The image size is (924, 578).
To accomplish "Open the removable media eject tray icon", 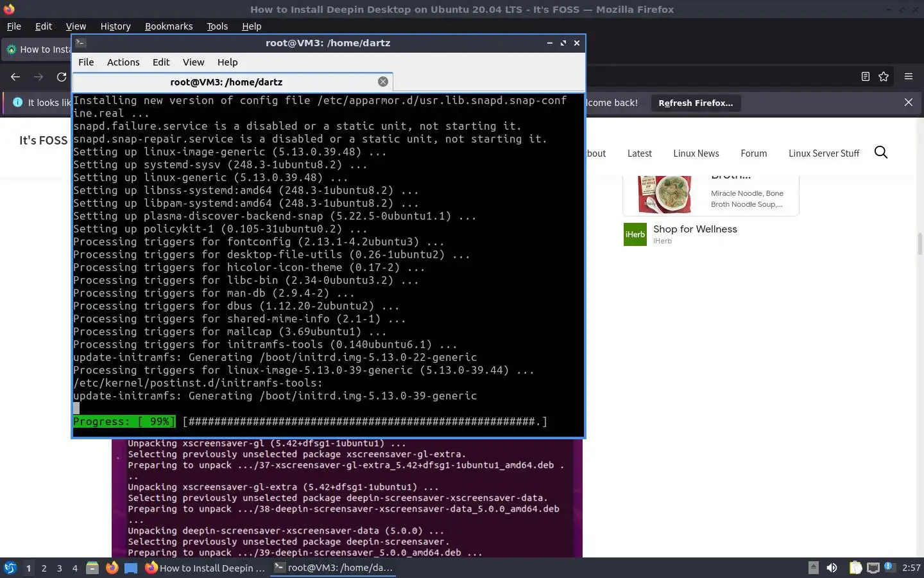I will [813, 568].
